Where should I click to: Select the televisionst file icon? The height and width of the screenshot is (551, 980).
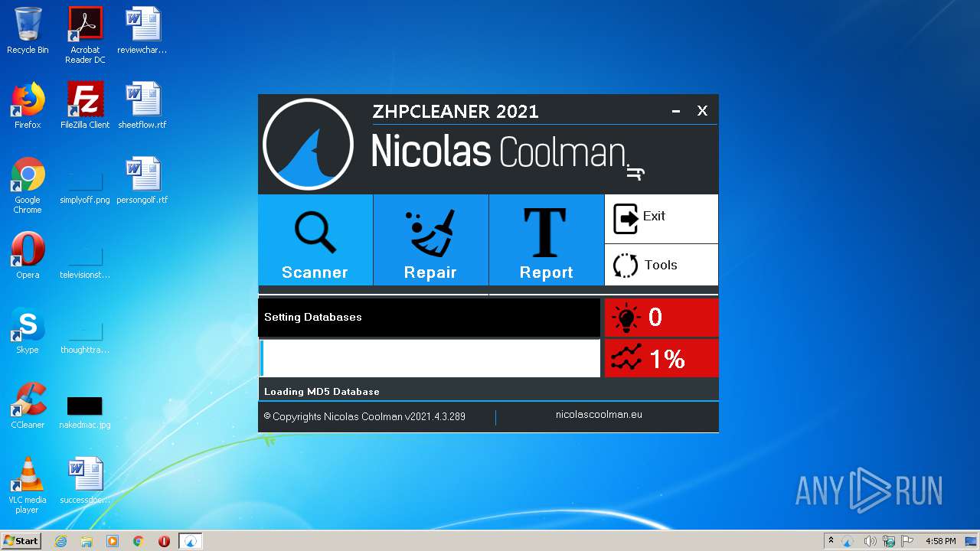[85, 262]
